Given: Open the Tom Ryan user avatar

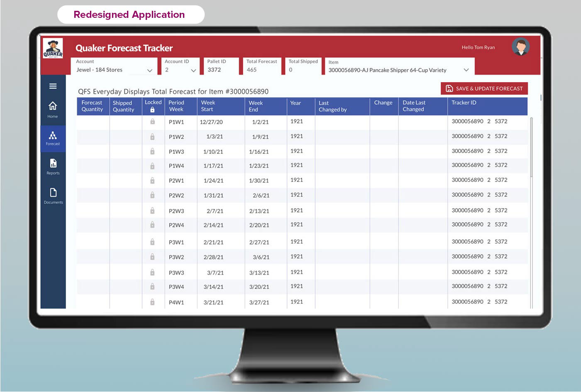Looking at the screenshot, I should pos(520,46).
